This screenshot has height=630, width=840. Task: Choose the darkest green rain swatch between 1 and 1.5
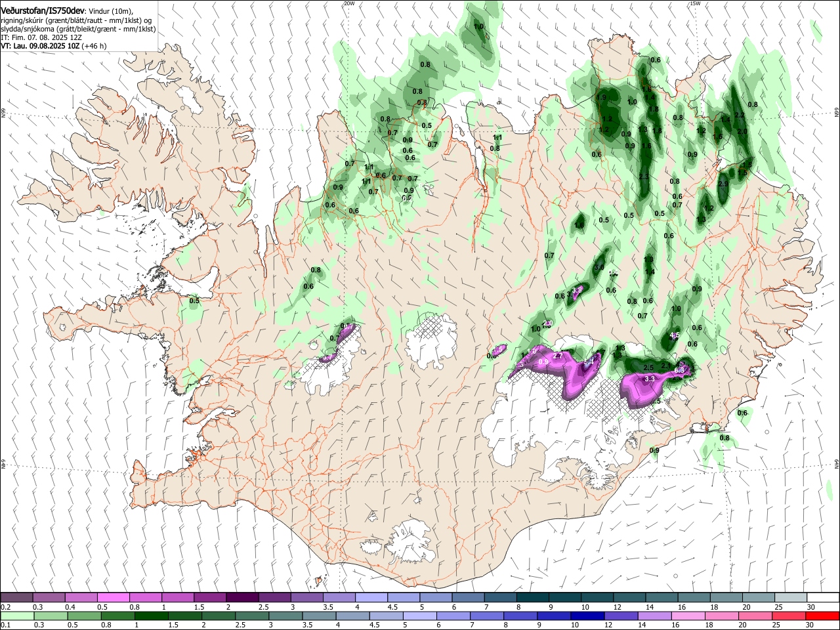(x=151, y=616)
